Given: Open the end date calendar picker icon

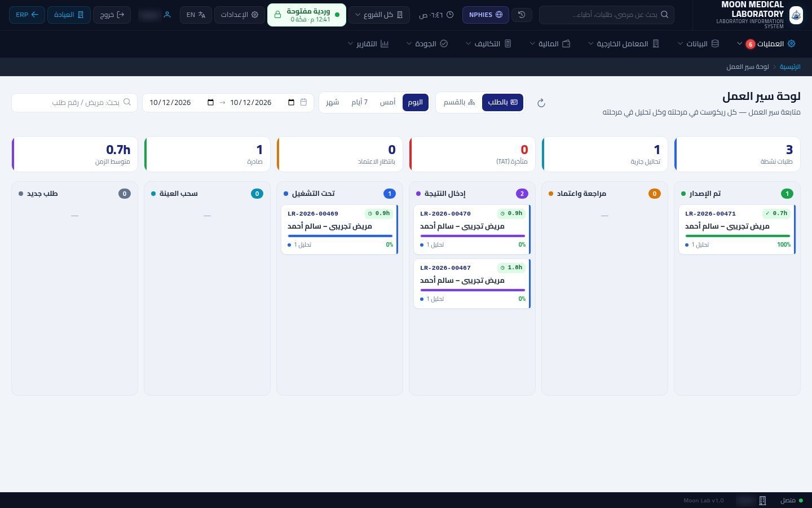Looking at the screenshot, I should [210, 102].
